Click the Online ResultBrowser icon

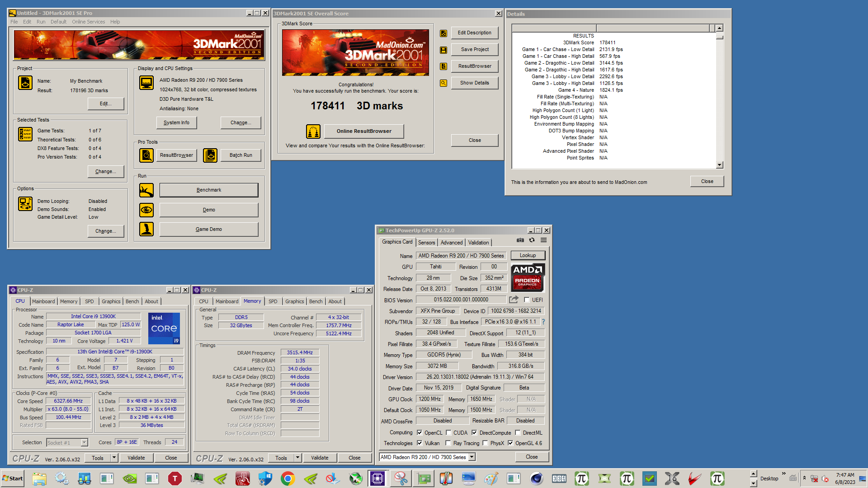click(313, 131)
